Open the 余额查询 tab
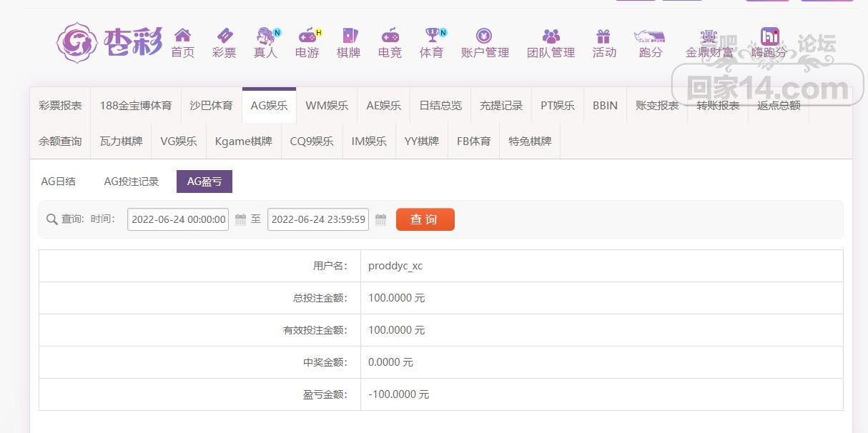The height and width of the screenshot is (433, 868). pyautogui.click(x=60, y=141)
